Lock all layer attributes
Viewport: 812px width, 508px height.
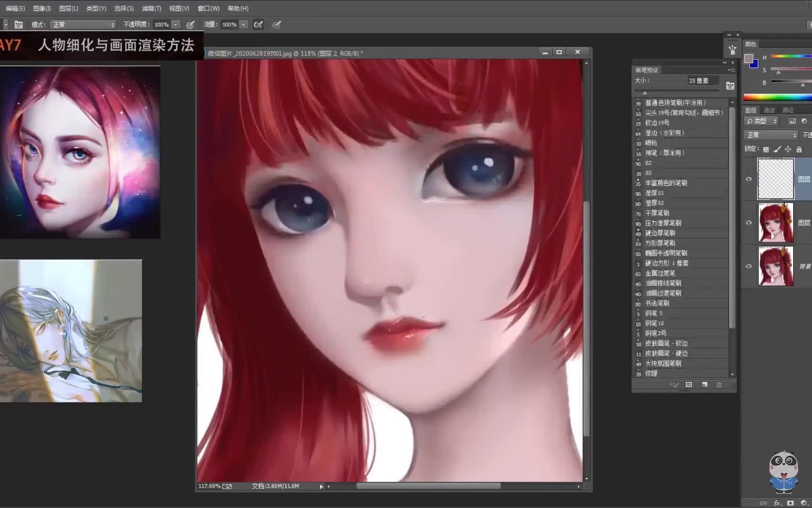click(799, 150)
